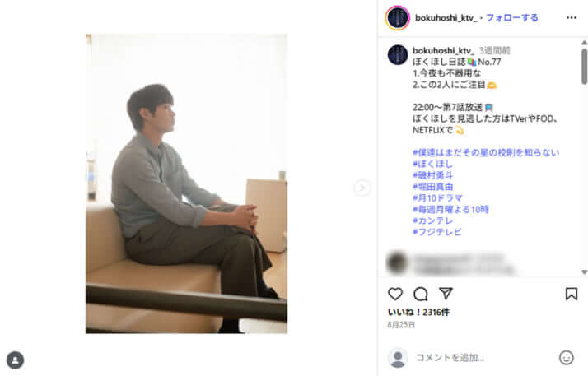Follow account with フォローする link
Image resolution: width=588 pixels, height=376 pixels.
512,17
